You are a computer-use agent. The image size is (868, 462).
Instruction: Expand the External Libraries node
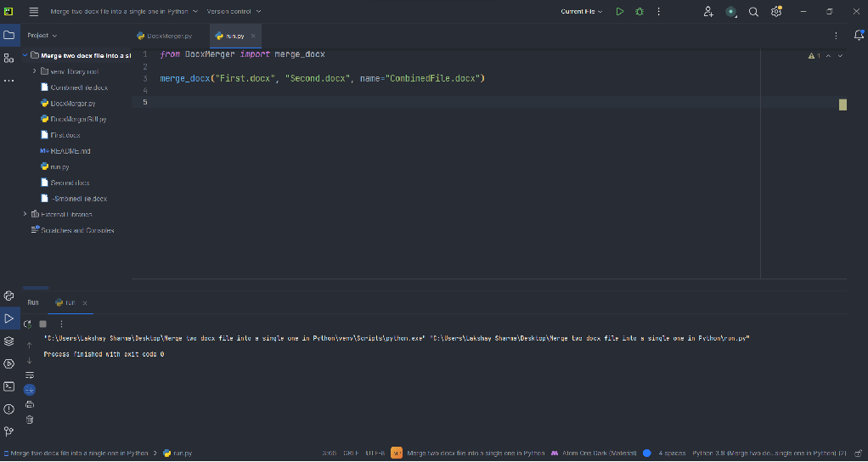25,214
